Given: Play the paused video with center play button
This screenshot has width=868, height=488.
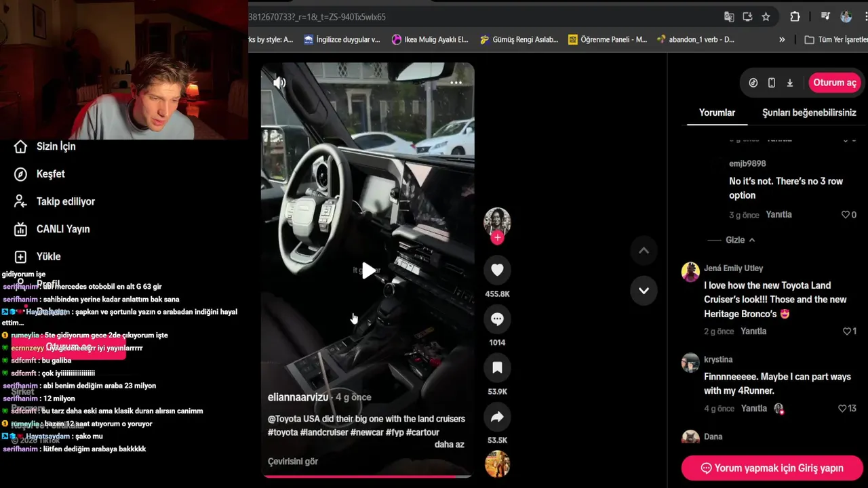Looking at the screenshot, I should tap(368, 271).
